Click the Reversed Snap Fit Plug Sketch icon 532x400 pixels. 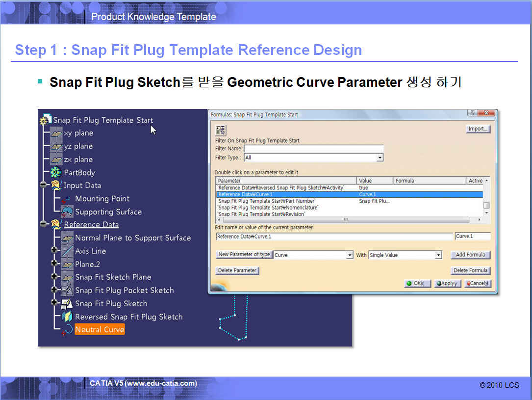pyautogui.click(x=67, y=317)
